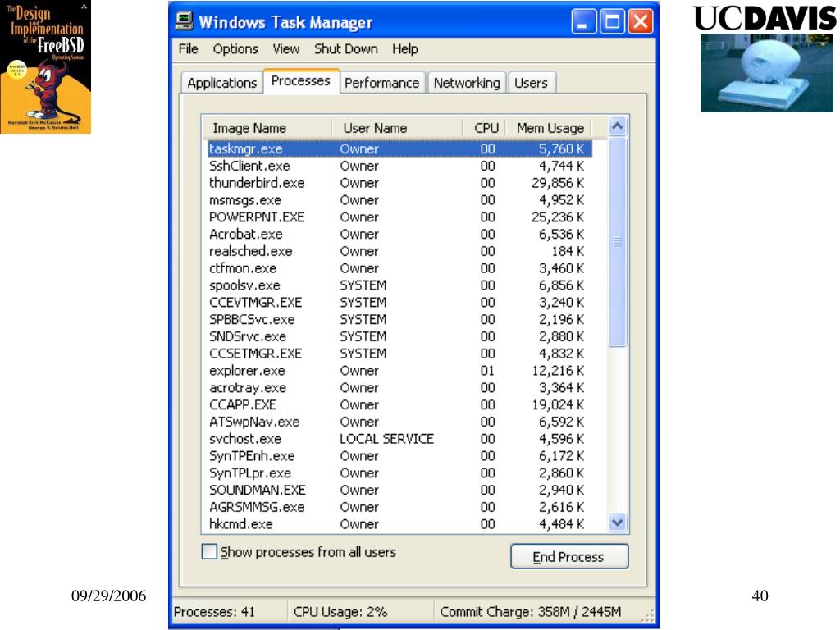
Task: Select the ATSwpNav.exe process
Action: tap(399, 422)
